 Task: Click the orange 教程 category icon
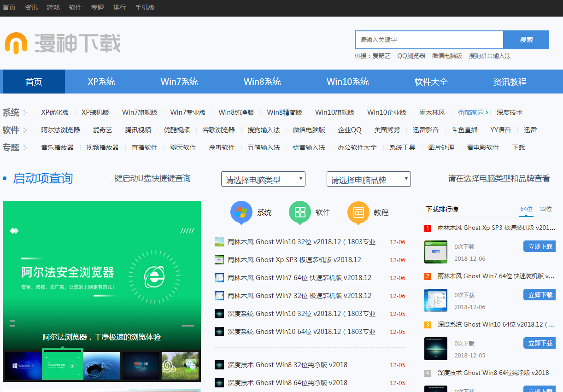click(x=358, y=212)
